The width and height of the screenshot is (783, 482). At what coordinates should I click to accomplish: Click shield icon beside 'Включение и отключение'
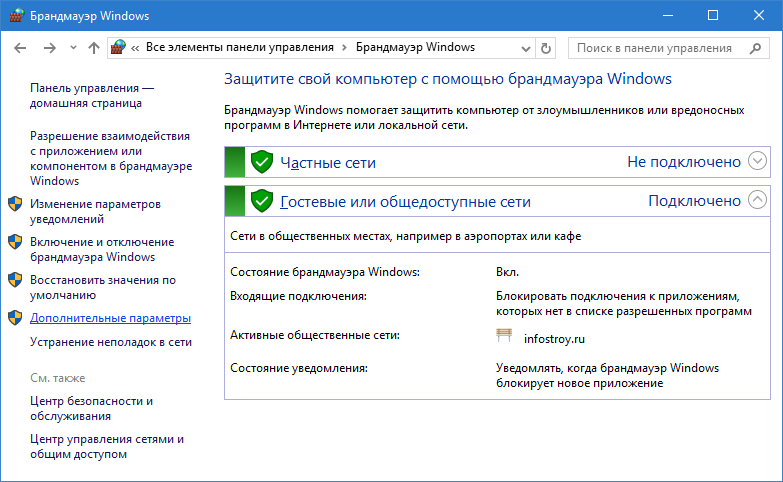coord(15,242)
